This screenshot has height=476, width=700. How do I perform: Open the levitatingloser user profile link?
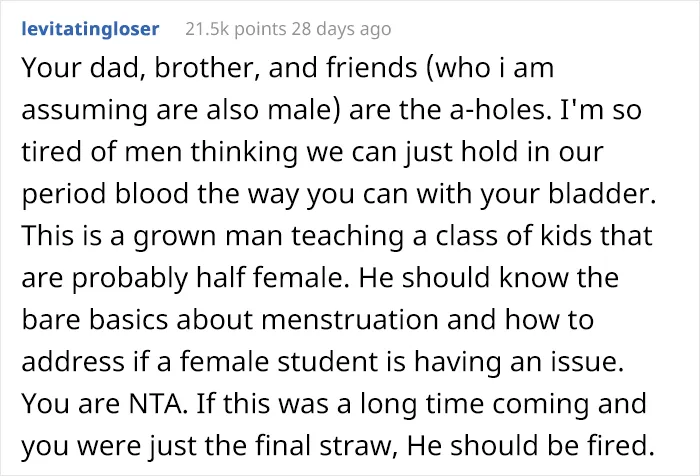[x=90, y=29]
